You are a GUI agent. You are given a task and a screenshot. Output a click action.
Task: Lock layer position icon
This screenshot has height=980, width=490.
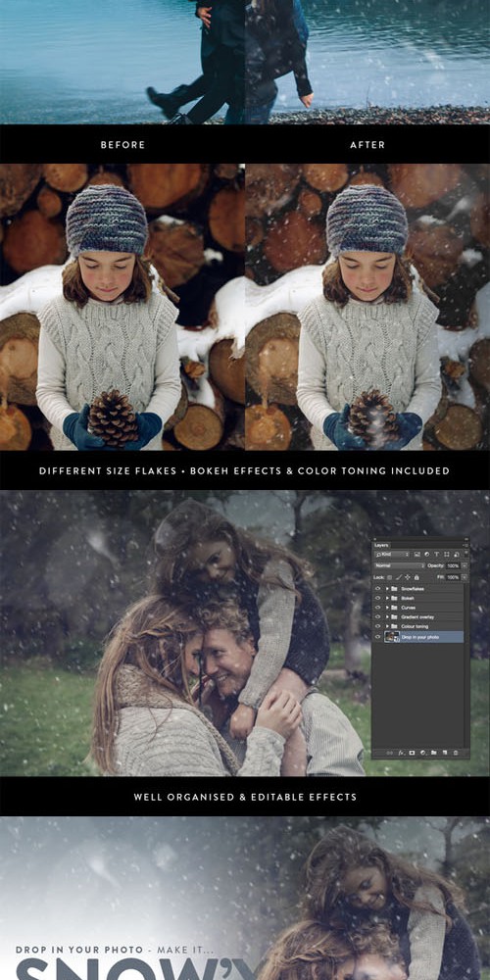pos(408,577)
